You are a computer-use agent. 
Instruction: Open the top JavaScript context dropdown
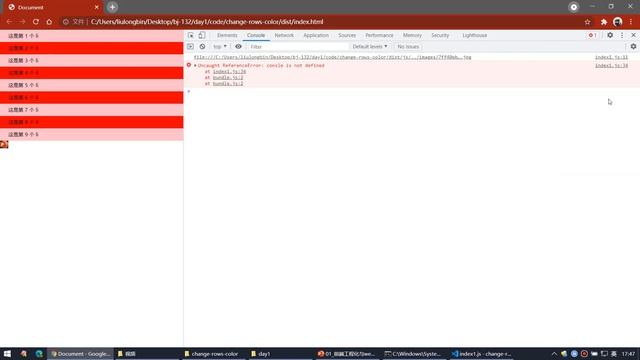(220, 47)
